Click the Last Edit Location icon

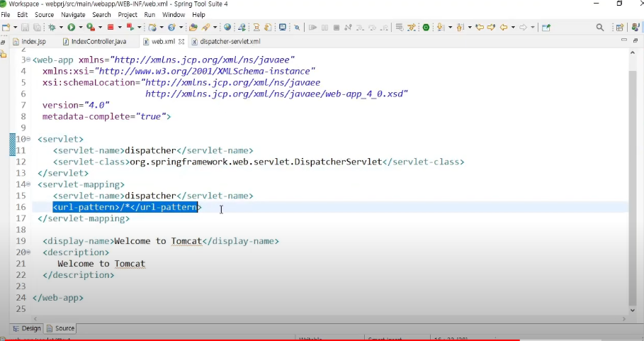[x=480, y=28]
